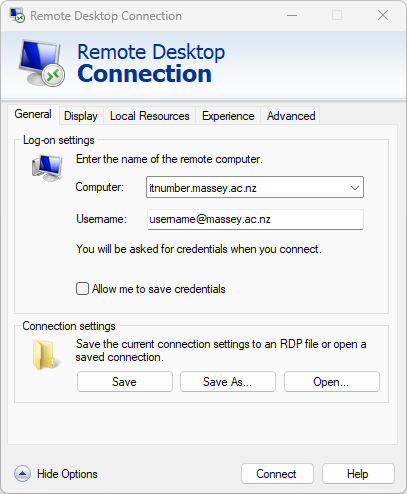Screen dimensions: 407x494
Task: Click the Remote Desktop title bar app icon
Action: [x=17, y=15]
